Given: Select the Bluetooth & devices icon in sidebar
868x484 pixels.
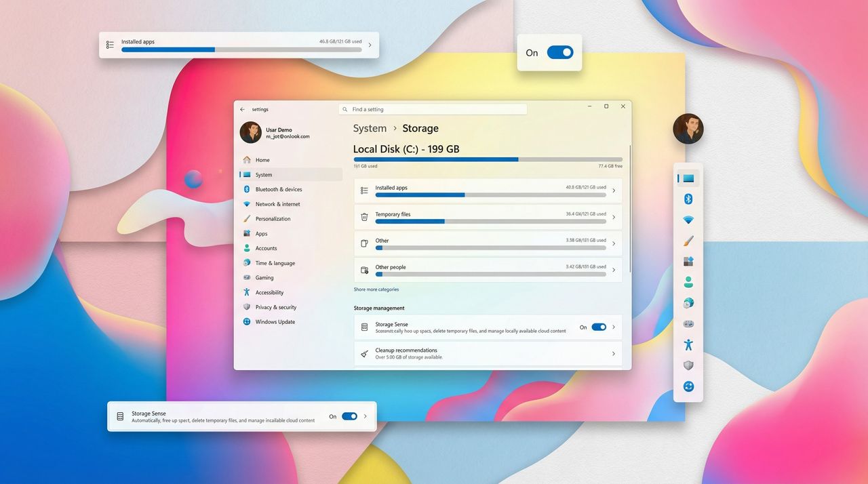Looking at the screenshot, I should tap(247, 189).
